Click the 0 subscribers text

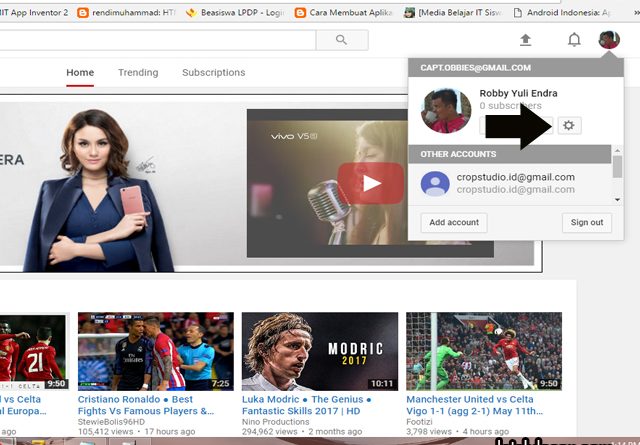tap(511, 106)
